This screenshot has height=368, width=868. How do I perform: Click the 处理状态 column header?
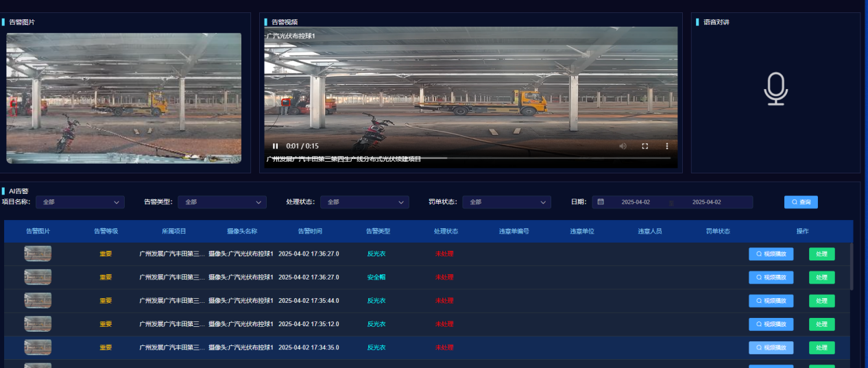[x=446, y=231]
